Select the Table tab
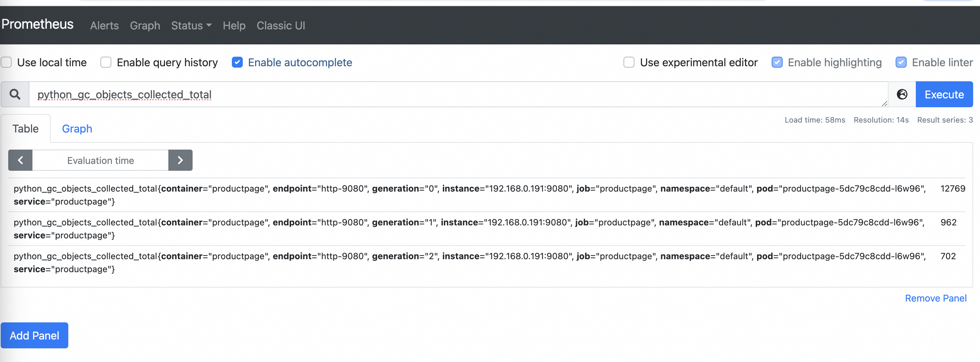980x362 pixels. pyautogui.click(x=25, y=128)
